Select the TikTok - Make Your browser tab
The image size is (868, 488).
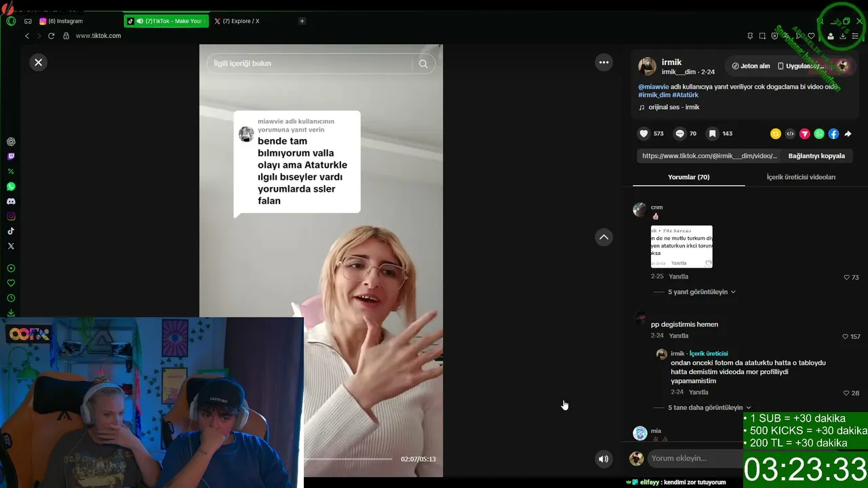tap(166, 21)
